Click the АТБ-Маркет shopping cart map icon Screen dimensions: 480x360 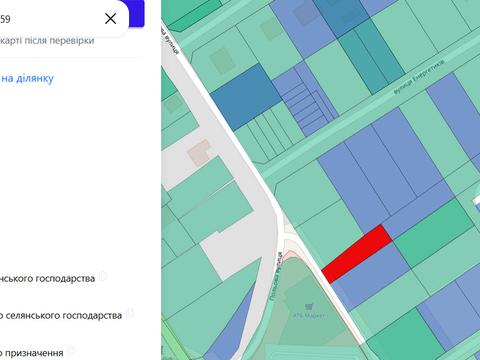point(308,306)
